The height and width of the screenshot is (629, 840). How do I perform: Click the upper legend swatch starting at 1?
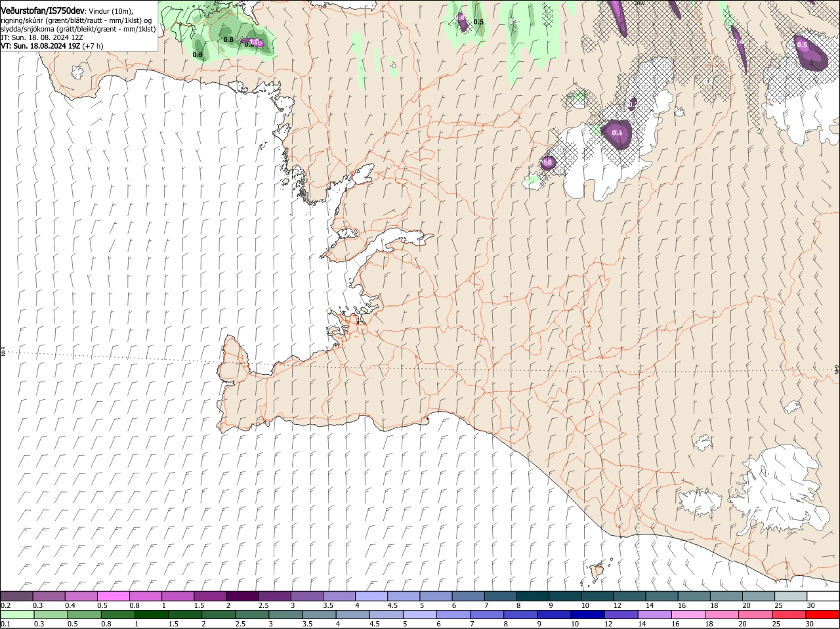point(177,596)
